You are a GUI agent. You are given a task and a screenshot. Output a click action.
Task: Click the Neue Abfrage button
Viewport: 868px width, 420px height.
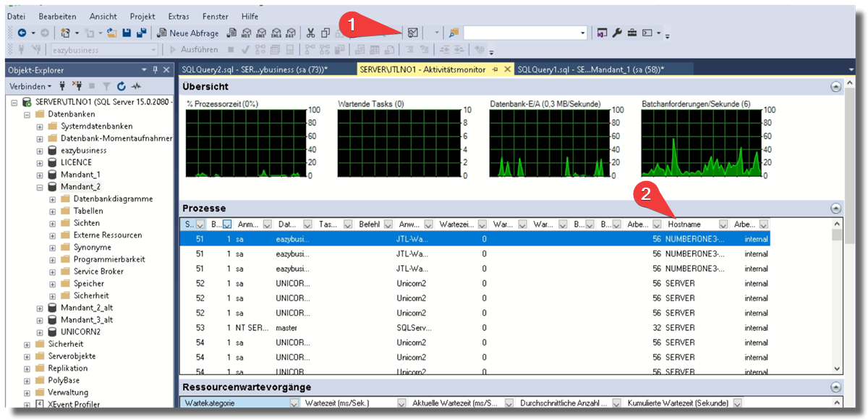188,33
